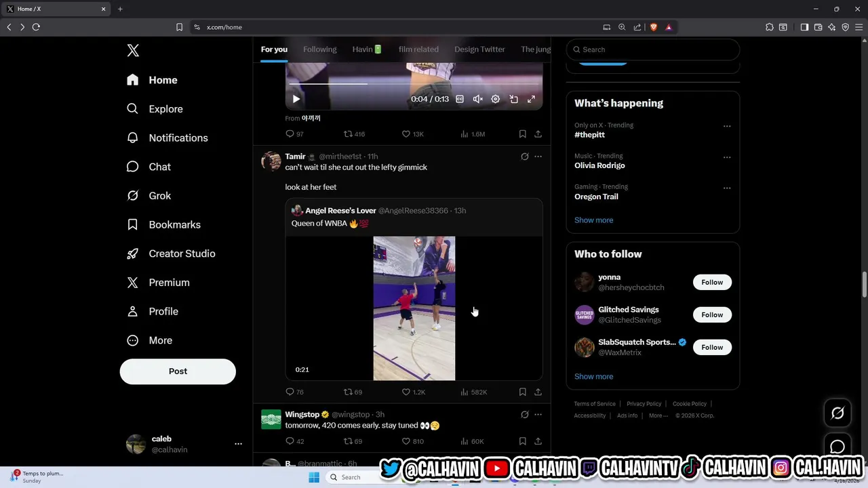This screenshot has height=488, width=868.
Task: Open the floating Grok button
Action: [x=837, y=413]
